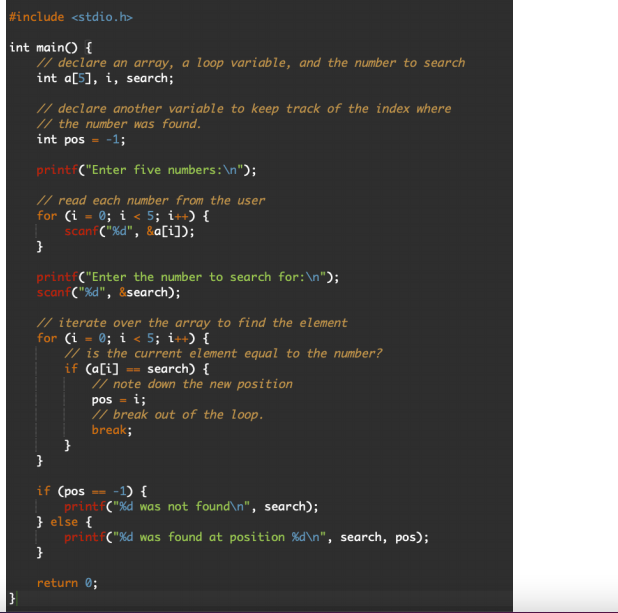Click the '#include <stdio.h>' line
Image resolution: width=618 pixels, height=613 pixels.
[71, 17]
